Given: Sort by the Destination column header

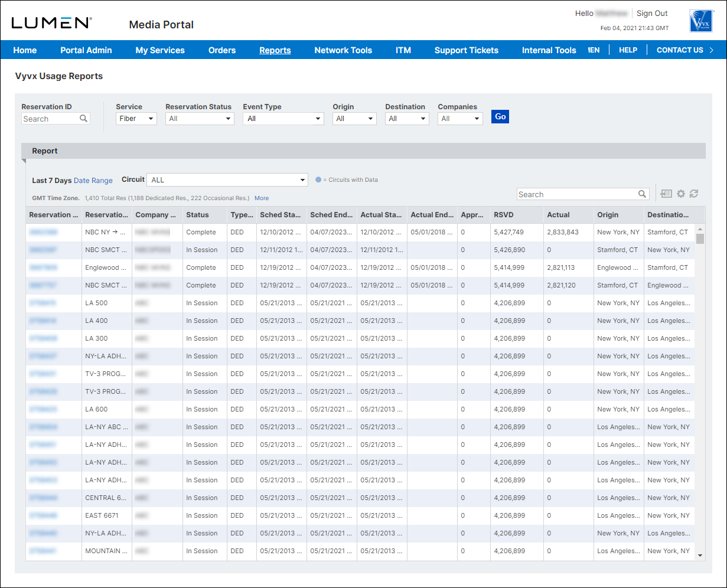Looking at the screenshot, I should click(670, 215).
